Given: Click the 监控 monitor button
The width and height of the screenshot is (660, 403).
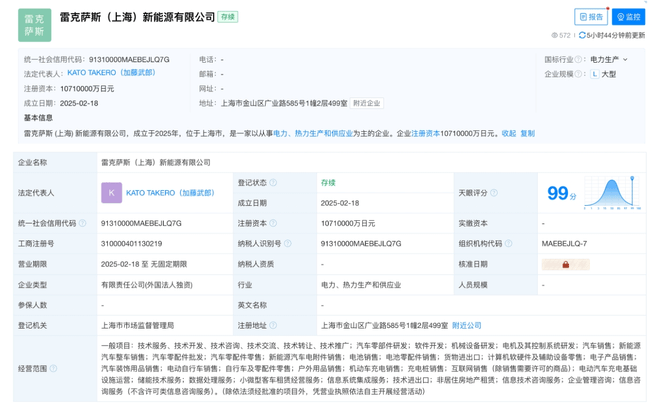Looking at the screenshot, I should 628,17.
